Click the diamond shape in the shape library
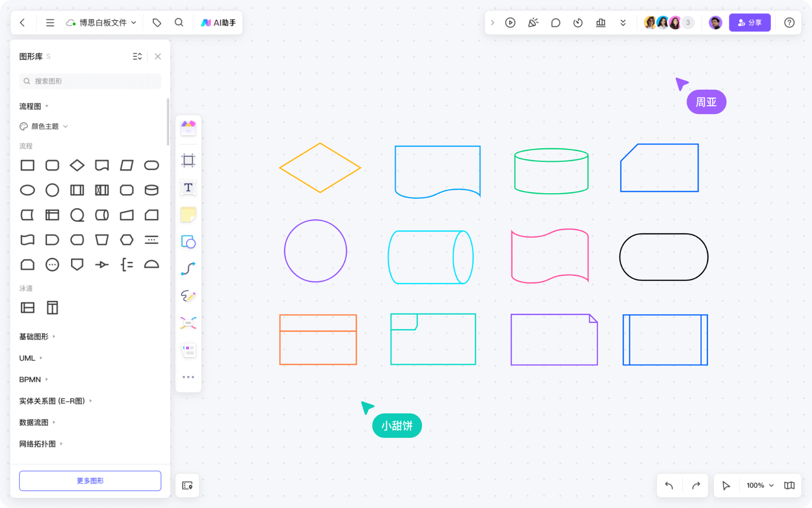 [77, 165]
